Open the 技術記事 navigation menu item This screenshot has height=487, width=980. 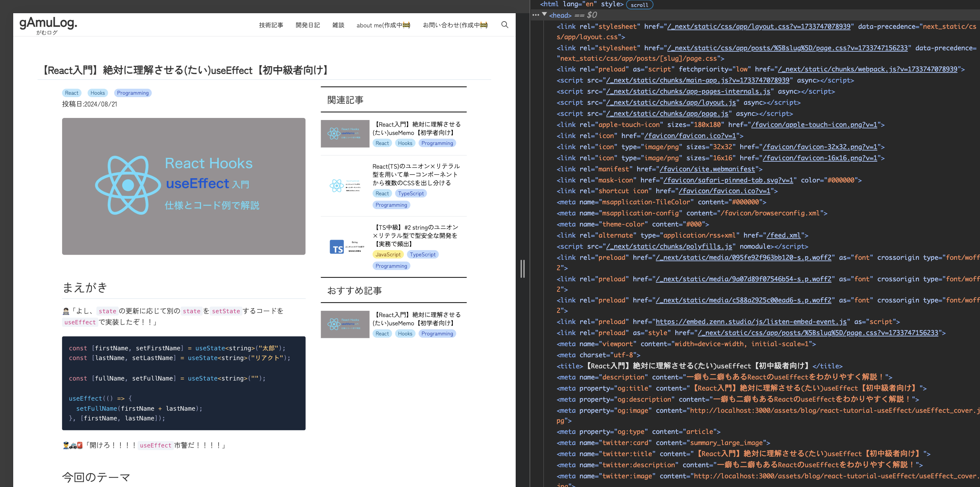click(271, 25)
